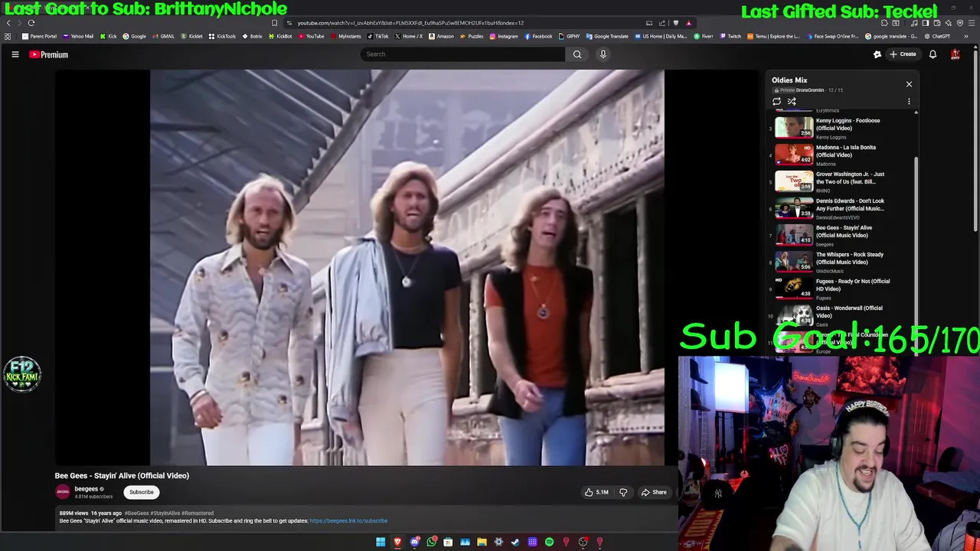This screenshot has height=551, width=980.
Task: Dislike the Bee Gees video
Action: pos(623,492)
